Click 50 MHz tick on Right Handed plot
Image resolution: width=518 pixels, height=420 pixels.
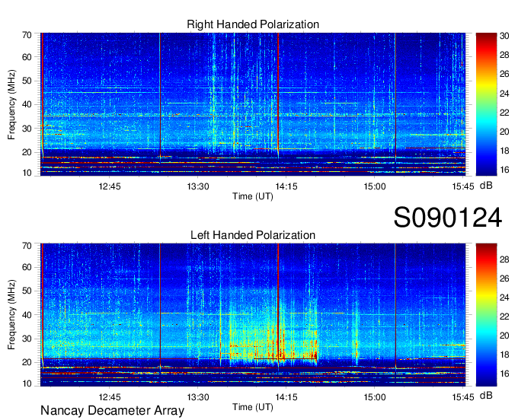click(27, 81)
